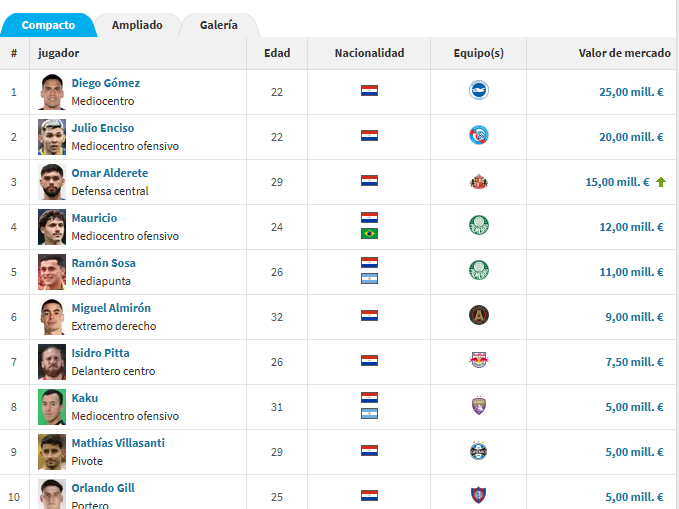The width and height of the screenshot is (679, 509).
Task: Click Isidro Pitta's club crest icon
Action: pyautogui.click(x=478, y=361)
